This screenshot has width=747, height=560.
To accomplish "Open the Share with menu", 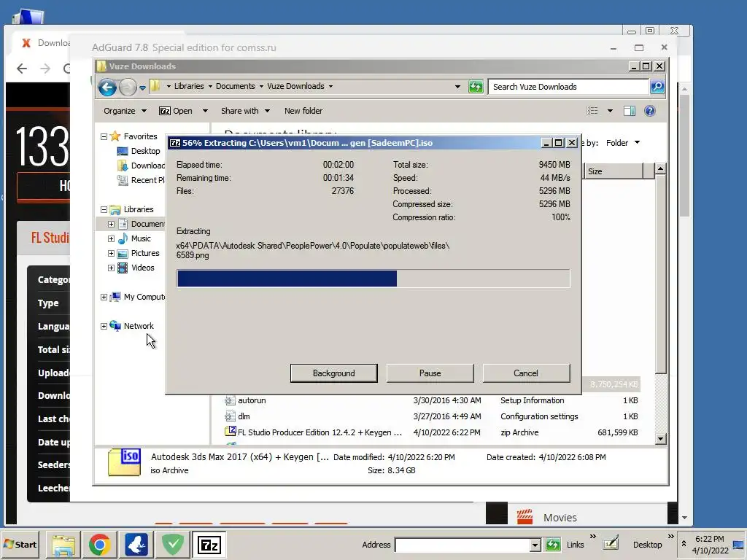I will coord(245,111).
